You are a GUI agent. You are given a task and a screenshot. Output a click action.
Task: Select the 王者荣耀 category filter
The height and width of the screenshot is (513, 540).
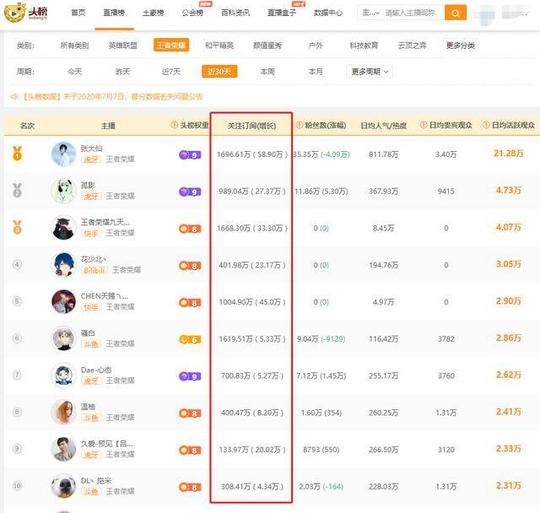tap(171, 45)
